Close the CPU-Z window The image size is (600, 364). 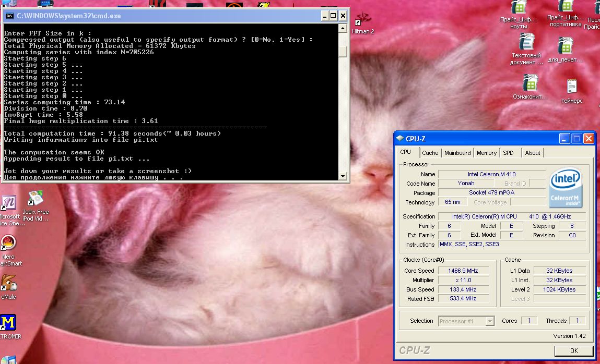click(x=589, y=138)
